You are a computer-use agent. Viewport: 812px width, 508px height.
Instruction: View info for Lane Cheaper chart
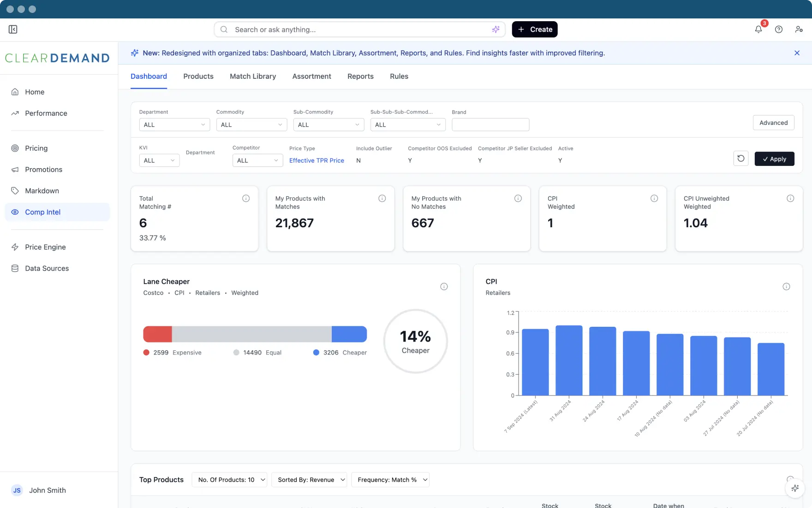pyautogui.click(x=444, y=287)
